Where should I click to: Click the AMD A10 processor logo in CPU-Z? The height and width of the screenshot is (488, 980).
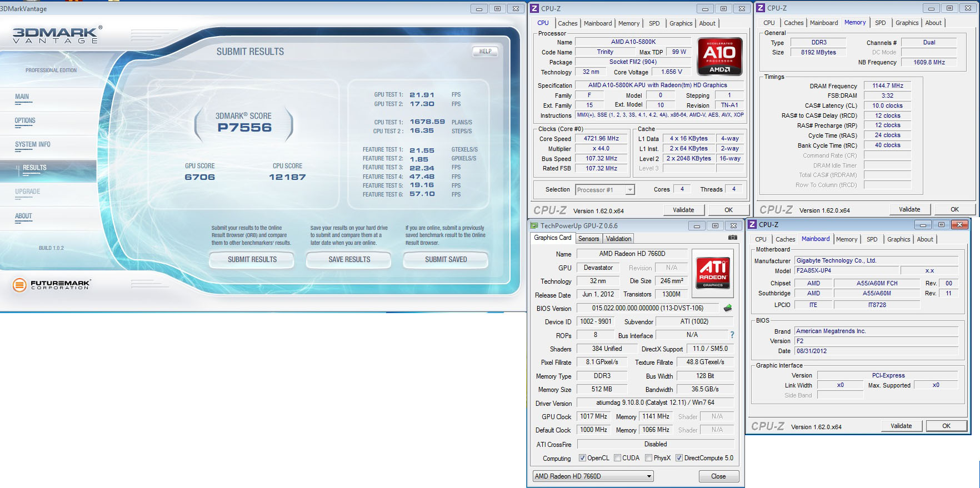point(720,56)
